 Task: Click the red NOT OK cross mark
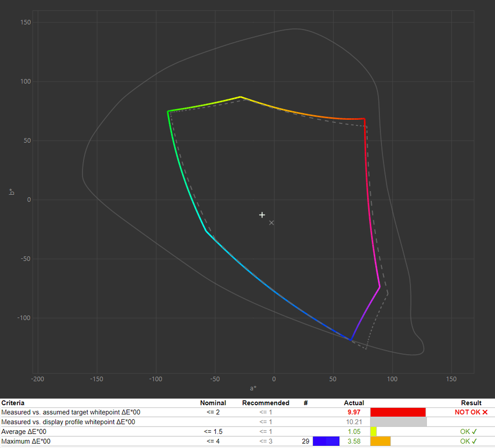pos(485,412)
